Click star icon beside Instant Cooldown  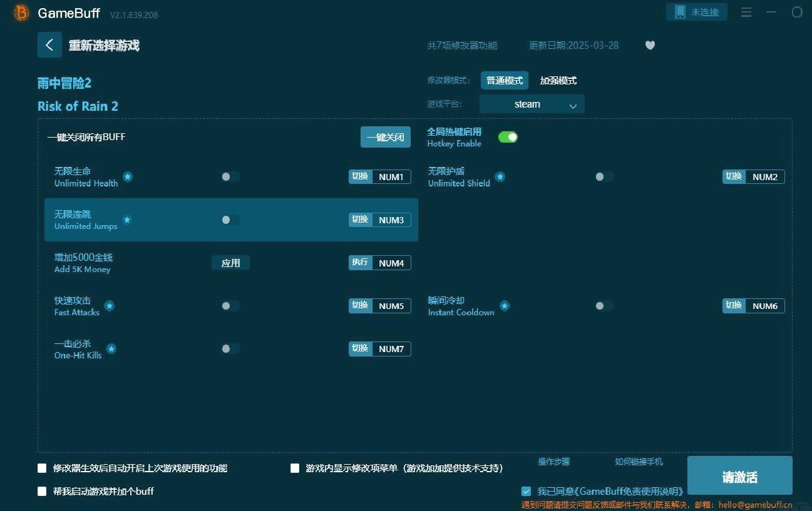(505, 306)
